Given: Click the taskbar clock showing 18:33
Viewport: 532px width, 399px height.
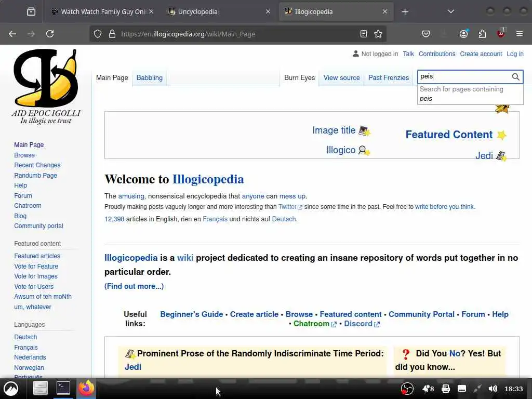Looking at the screenshot, I should 513,389.
